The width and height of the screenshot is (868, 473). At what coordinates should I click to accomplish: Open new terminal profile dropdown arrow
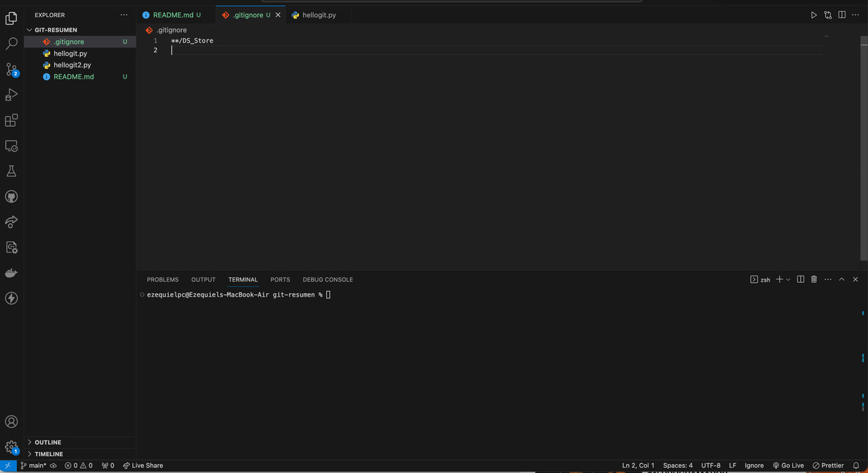pos(788,280)
